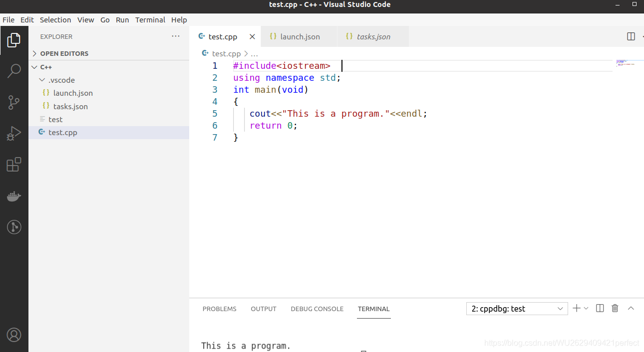This screenshot has height=352, width=644.
Task: Open the Docker view in activity bar
Action: coord(14,196)
